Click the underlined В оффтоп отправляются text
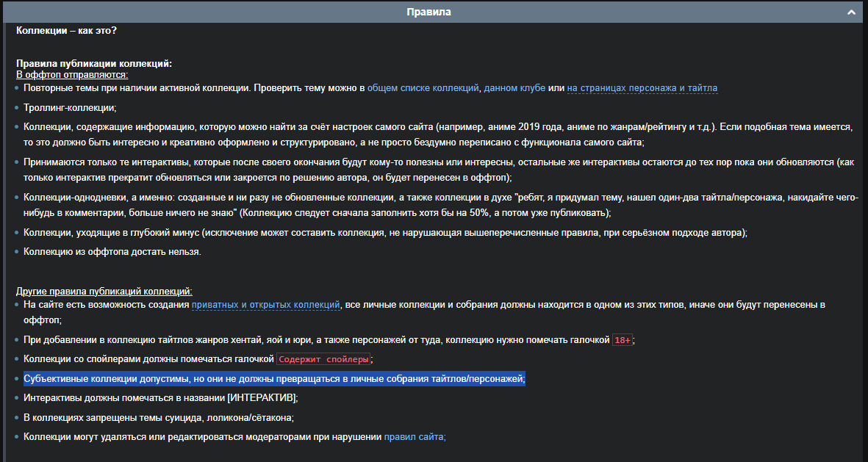This screenshot has height=462, width=868. (x=72, y=75)
